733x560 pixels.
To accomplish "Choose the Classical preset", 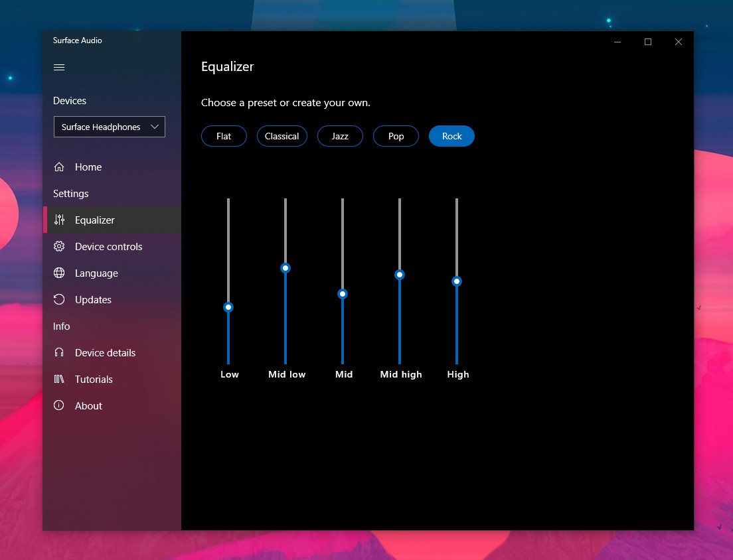I will click(x=282, y=136).
